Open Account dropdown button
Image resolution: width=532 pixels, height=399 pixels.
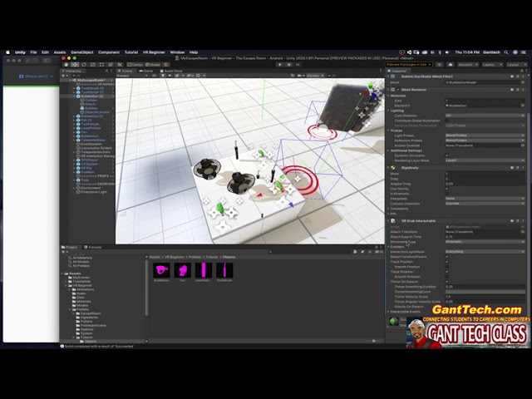pyautogui.click(x=467, y=65)
